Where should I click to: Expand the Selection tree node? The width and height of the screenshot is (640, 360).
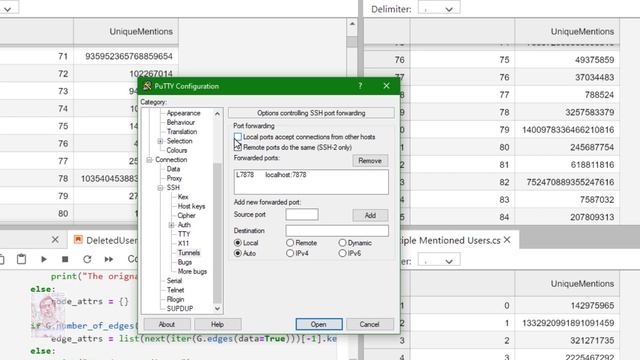click(160, 141)
